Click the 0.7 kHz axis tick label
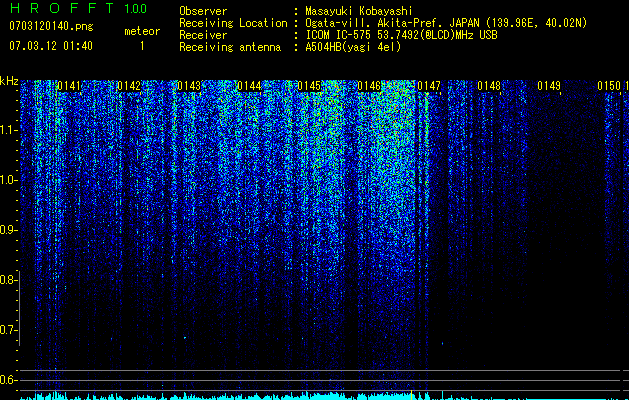The width and height of the screenshot is (629, 400). click(x=7, y=330)
